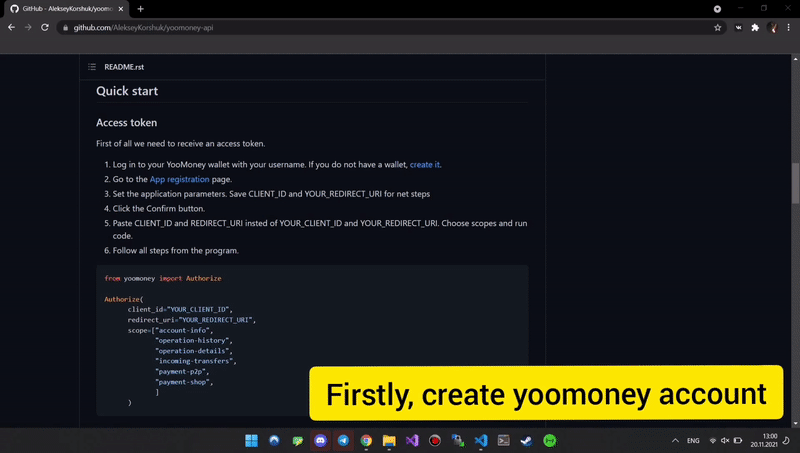The width and height of the screenshot is (800, 453).
Task: Select the GitHub AlekseyKorshuk tab
Action: point(67,9)
